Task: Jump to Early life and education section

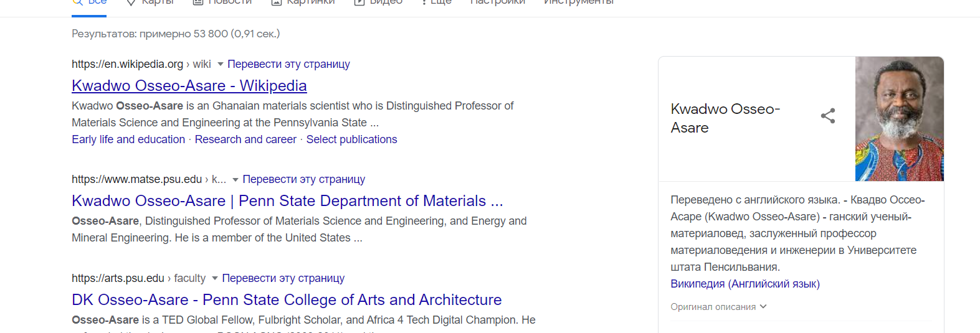Action: (x=128, y=139)
